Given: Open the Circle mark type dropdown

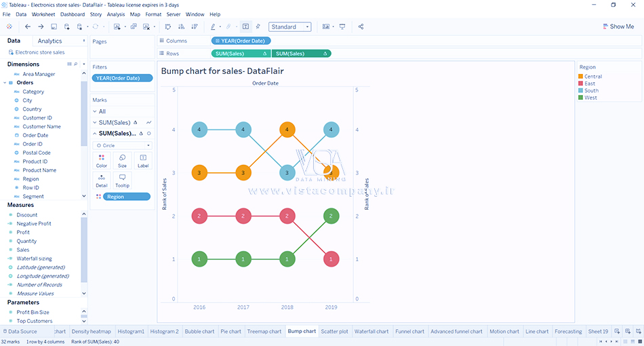Looking at the screenshot, I should tap(122, 145).
